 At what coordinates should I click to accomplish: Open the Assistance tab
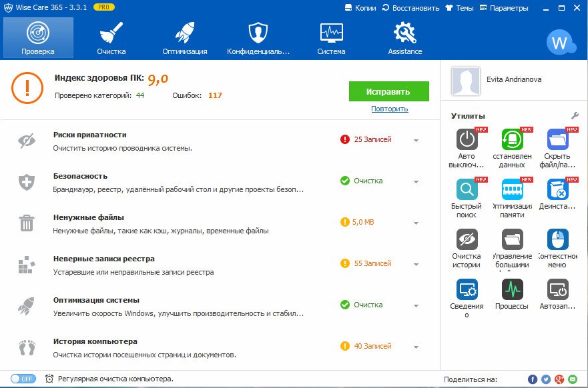coord(405,38)
